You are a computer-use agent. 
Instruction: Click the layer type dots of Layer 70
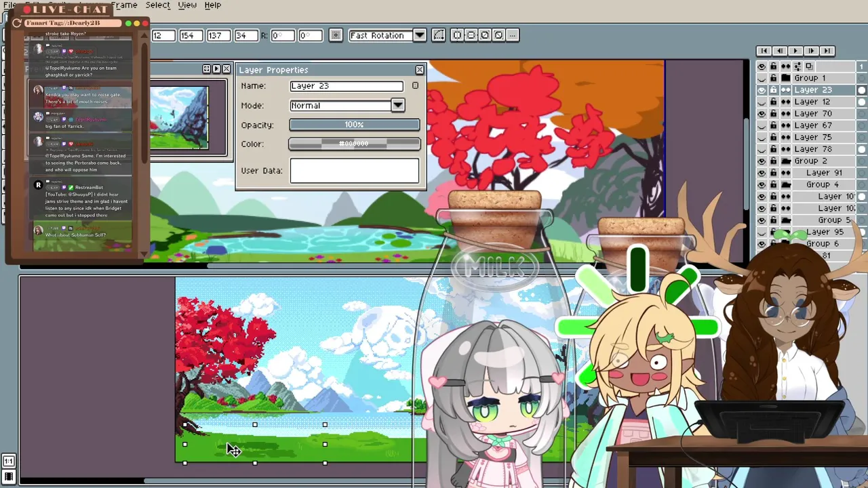click(x=785, y=114)
